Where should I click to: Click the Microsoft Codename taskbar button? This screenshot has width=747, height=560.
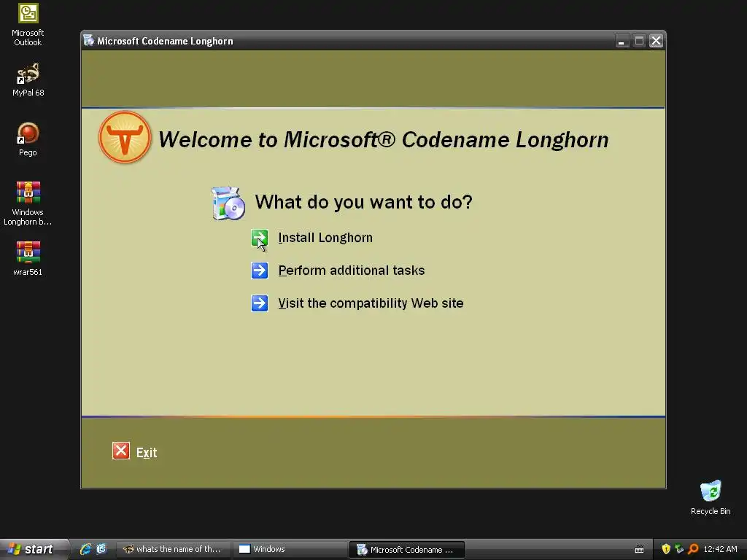point(407,550)
